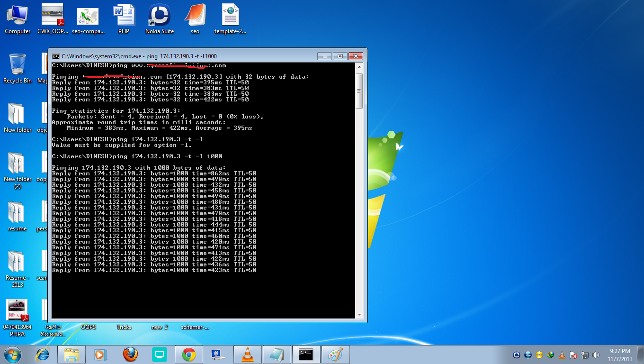Select the New folder desktop icon
644x364 pixels.
click(x=18, y=118)
